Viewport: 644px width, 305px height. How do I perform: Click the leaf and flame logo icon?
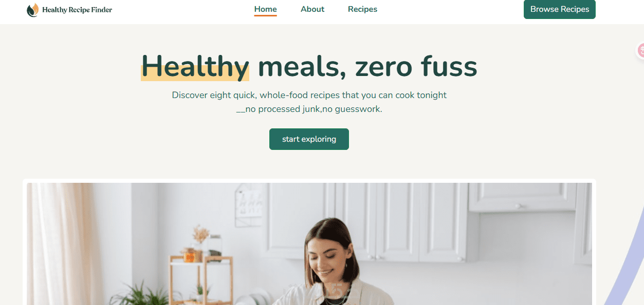click(33, 10)
